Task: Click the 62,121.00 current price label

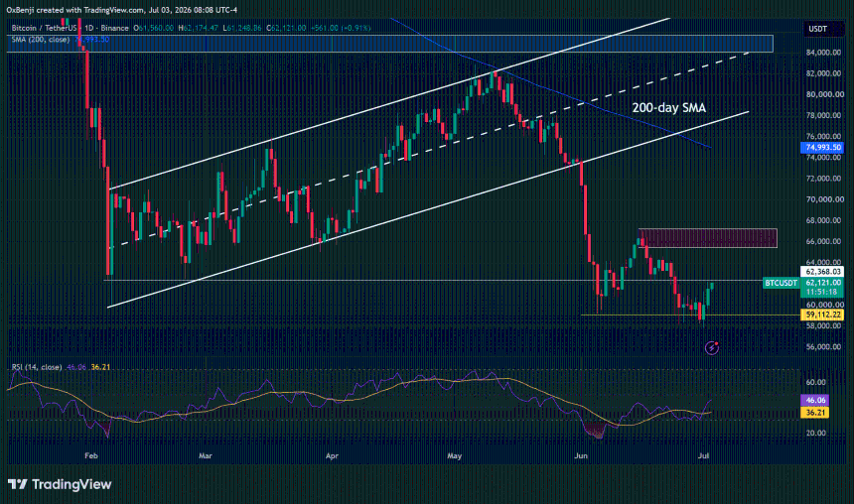Action: coord(821,283)
